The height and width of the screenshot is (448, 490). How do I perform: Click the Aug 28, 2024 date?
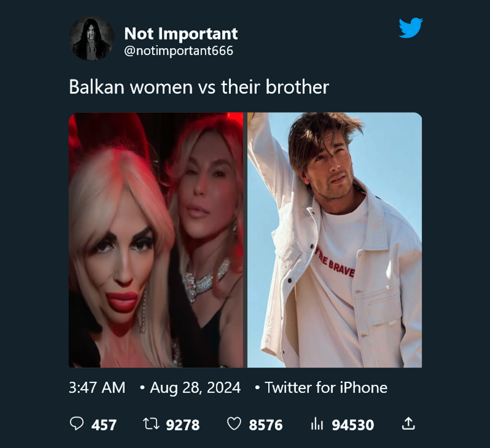pos(195,388)
